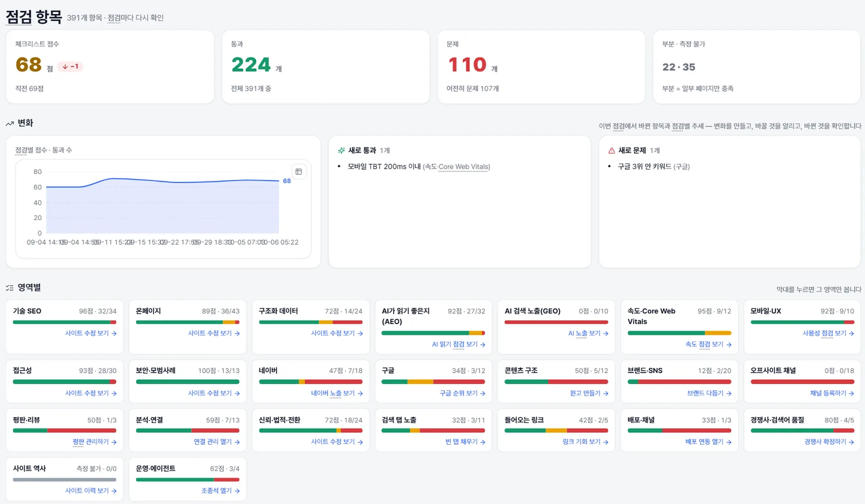Open the 경쟁사 확장하기 link
Image resolution: width=865 pixels, height=504 pixels.
[x=829, y=442]
